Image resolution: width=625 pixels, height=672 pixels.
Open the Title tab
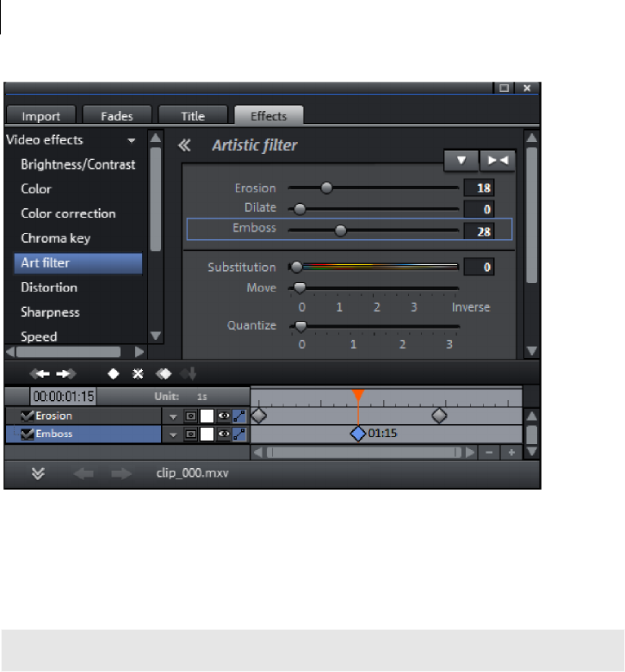tap(193, 115)
